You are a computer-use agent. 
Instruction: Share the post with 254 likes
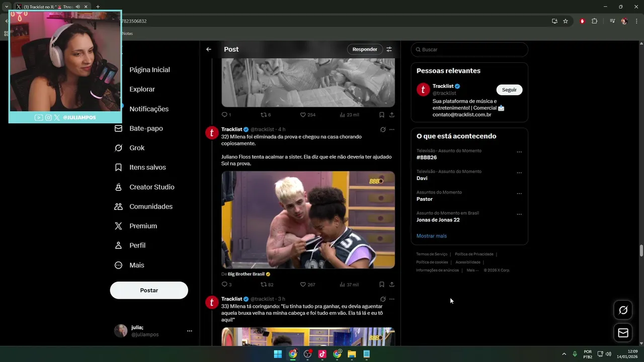392,115
